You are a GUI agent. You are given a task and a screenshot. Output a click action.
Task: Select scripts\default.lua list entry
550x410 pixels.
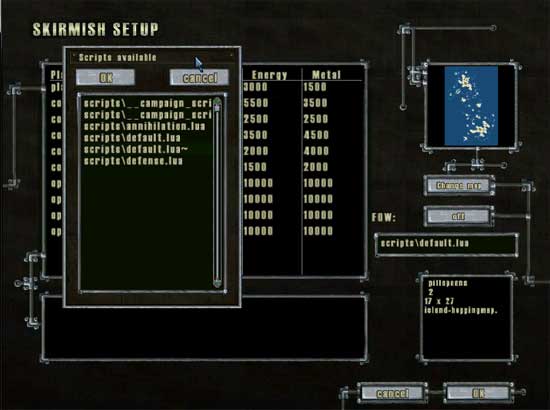point(132,138)
